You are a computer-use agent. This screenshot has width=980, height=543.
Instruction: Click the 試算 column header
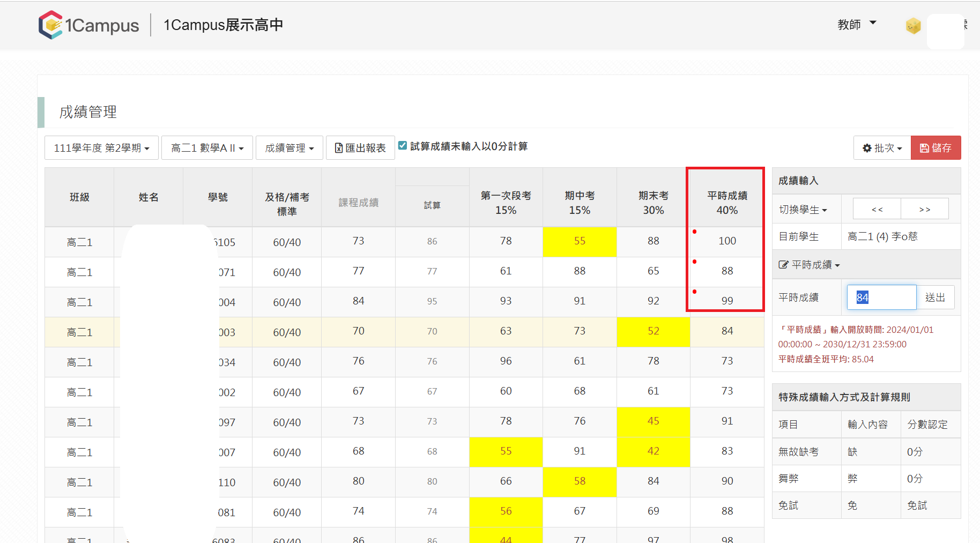pyautogui.click(x=432, y=205)
